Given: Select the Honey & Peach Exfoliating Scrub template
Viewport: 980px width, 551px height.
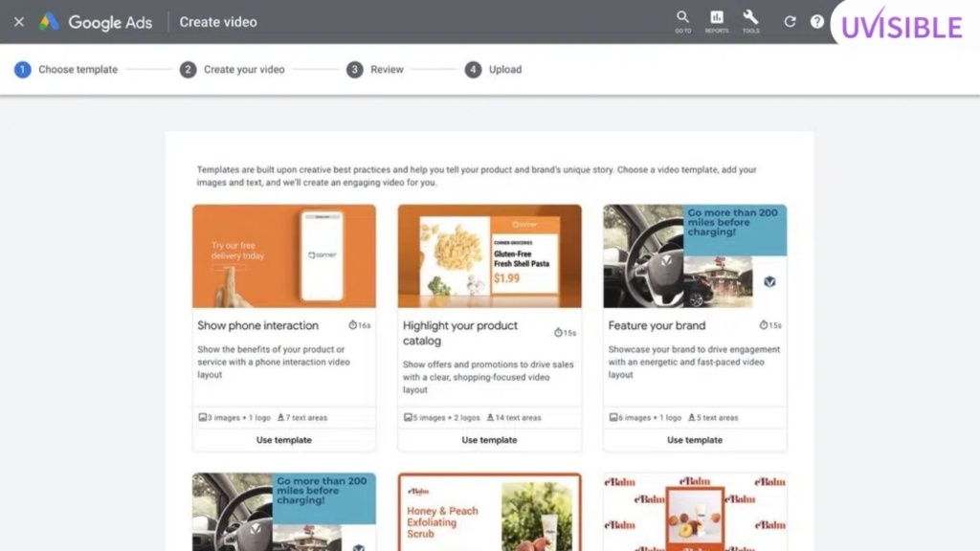Looking at the screenshot, I should (489, 512).
